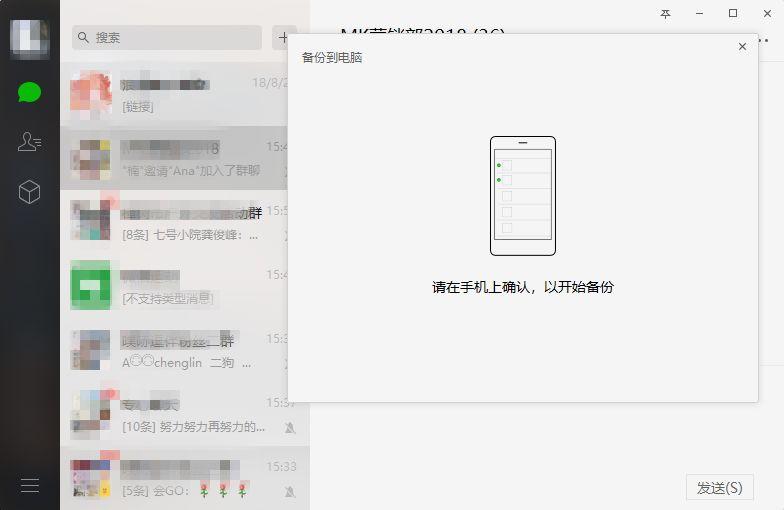Click the plus icon beside search box

click(283, 38)
